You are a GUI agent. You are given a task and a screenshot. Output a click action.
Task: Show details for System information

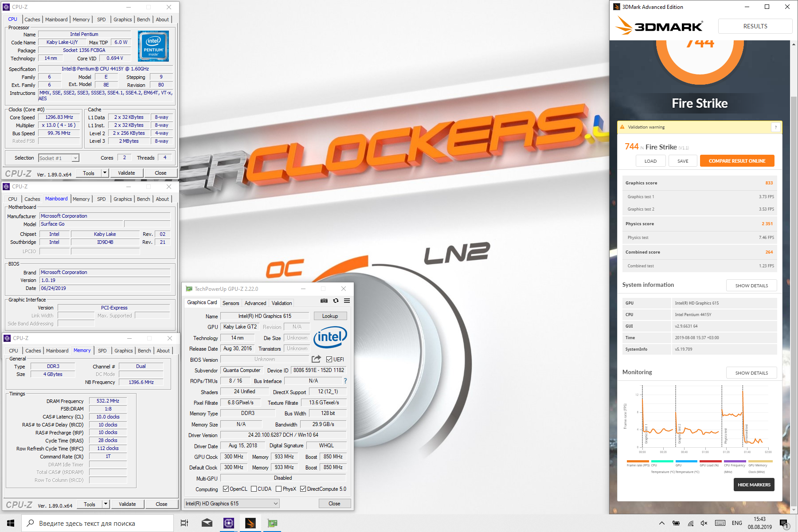coord(751,286)
